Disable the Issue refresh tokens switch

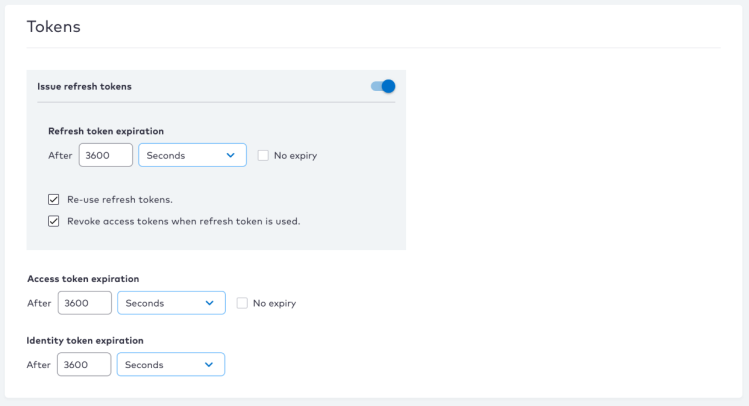(383, 86)
